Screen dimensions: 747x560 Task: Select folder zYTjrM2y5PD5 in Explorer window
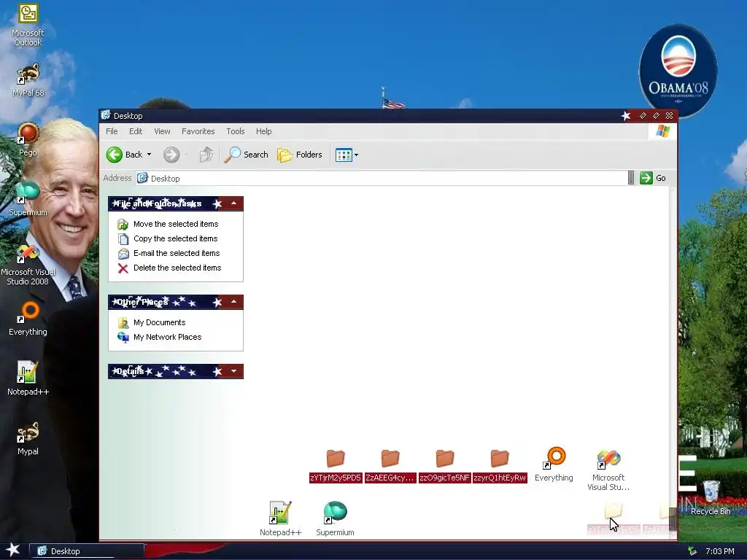(x=336, y=465)
